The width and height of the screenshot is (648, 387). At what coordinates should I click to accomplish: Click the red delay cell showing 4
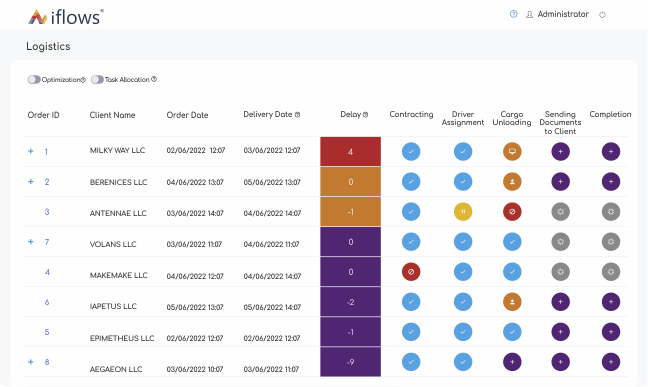[x=350, y=152]
